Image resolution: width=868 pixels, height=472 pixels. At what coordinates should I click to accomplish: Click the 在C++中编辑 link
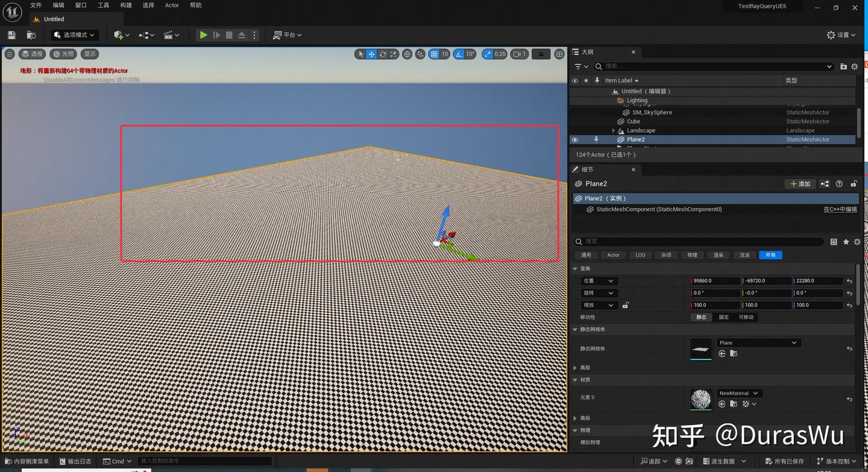click(840, 210)
